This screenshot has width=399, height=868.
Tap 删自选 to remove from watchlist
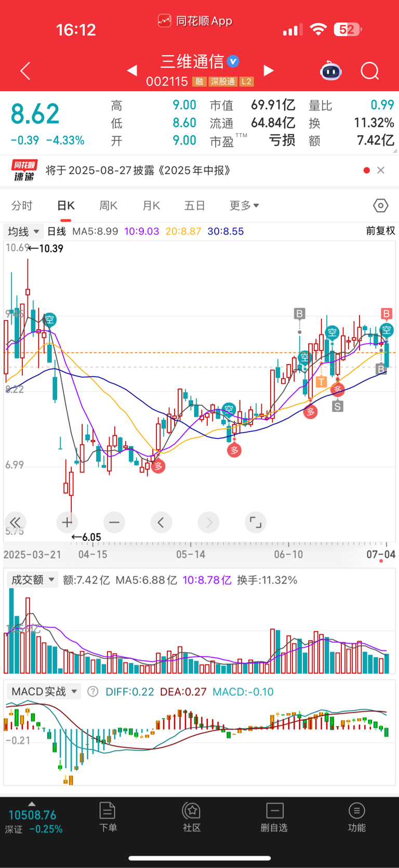[x=274, y=817]
